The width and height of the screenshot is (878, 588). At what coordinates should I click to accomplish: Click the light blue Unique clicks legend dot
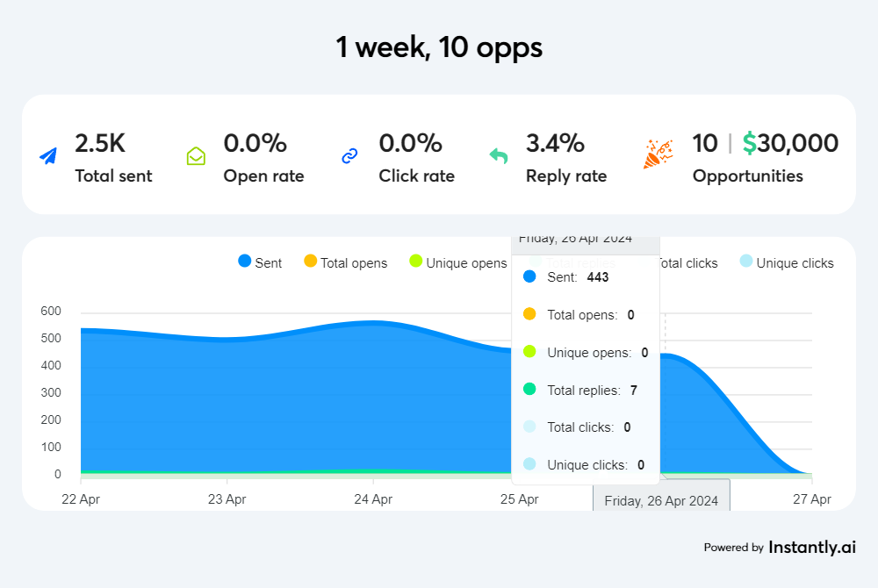tap(746, 262)
